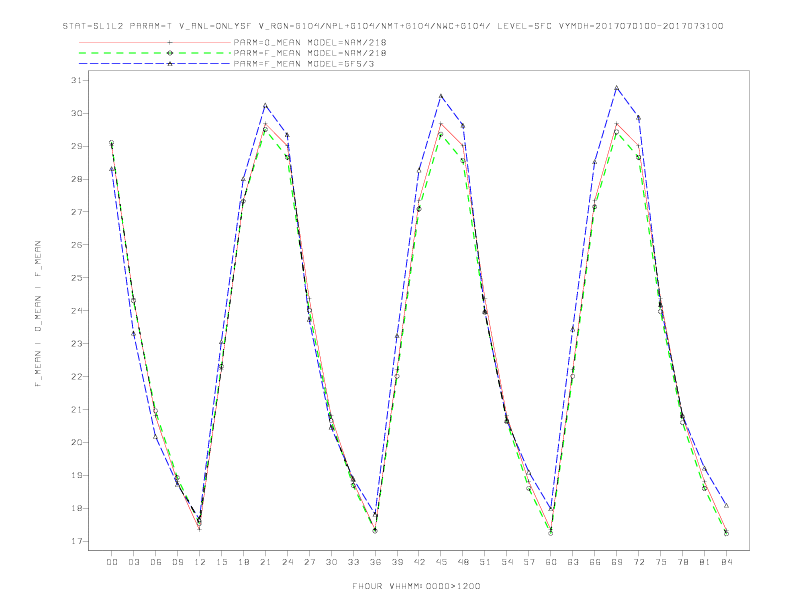Click x-axis forecast hour label 27
The height and width of the screenshot is (612, 792).
pos(309,562)
